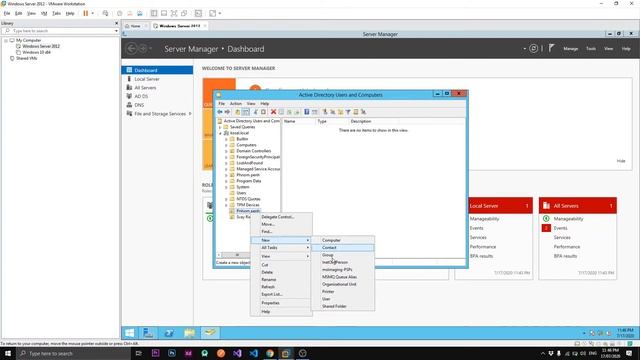
Task: Open Server Manager from guest taskbar
Action: 148,333
